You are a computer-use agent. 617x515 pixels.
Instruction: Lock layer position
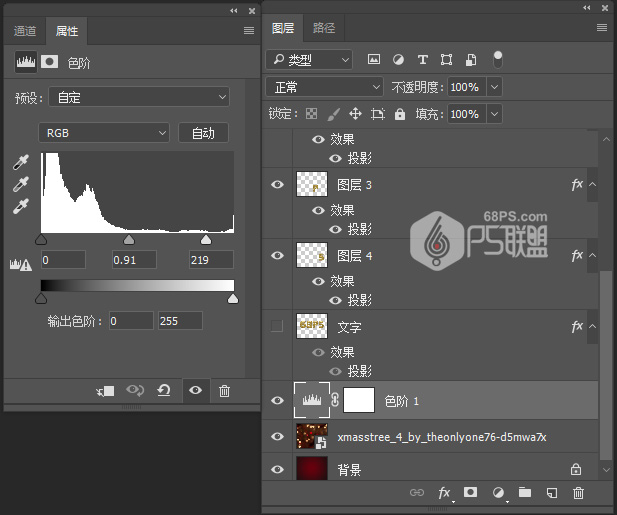355,114
